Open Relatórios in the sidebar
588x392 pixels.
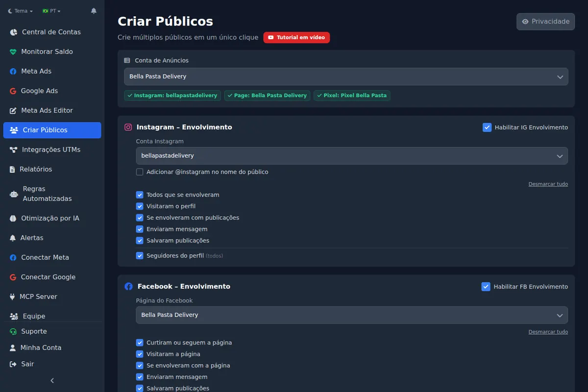point(52,169)
